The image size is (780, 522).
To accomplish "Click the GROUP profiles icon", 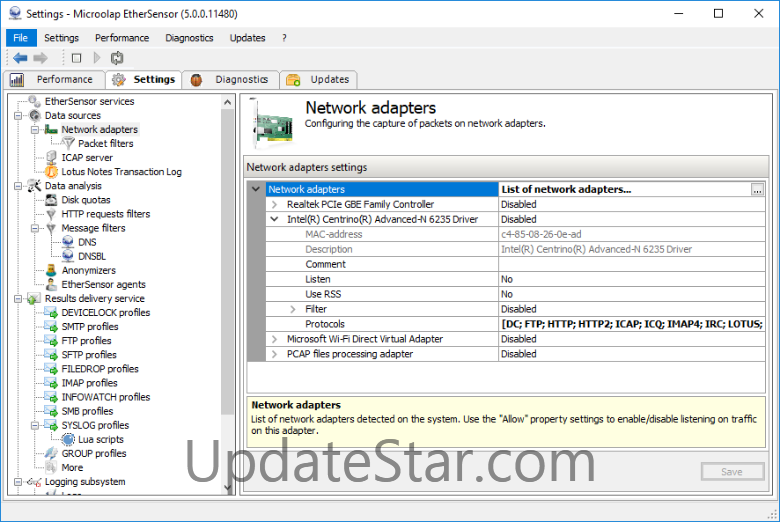I will coord(51,453).
